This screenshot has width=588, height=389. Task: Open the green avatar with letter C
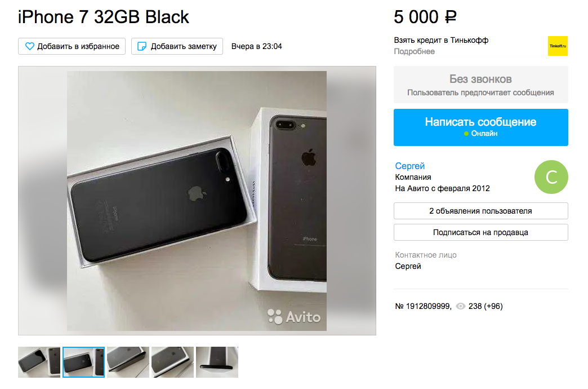click(x=551, y=177)
